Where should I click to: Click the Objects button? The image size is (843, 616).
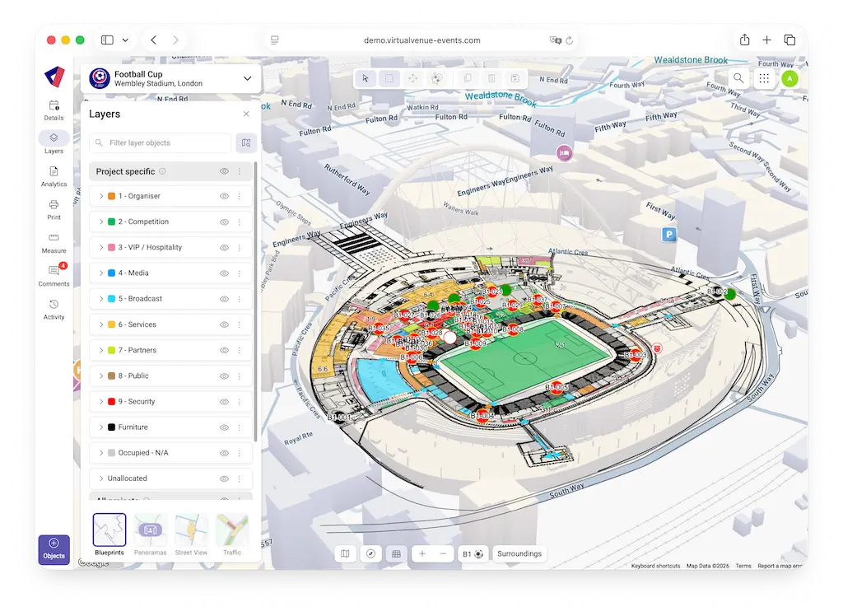pyautogui.click(x=54, y=548)
